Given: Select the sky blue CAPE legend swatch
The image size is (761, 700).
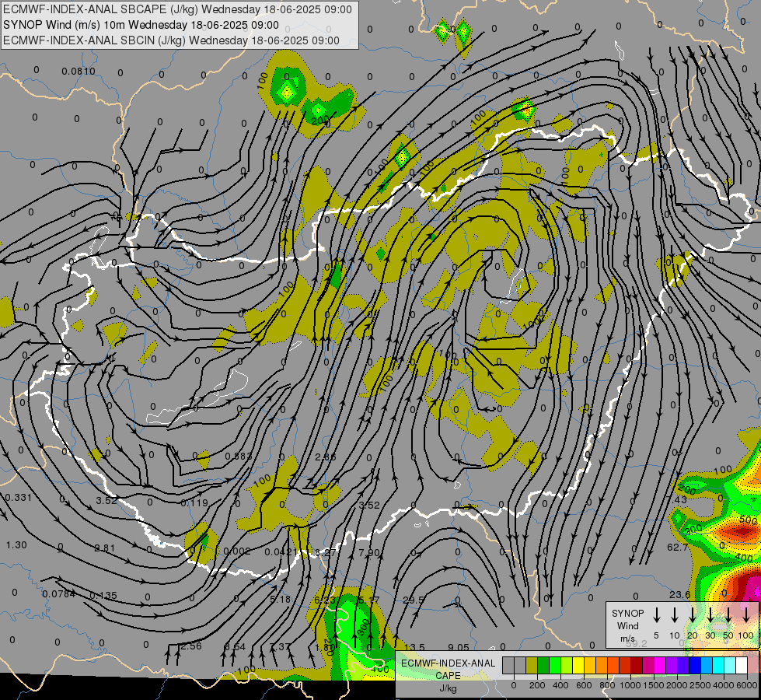Looking at the screenshot, I should point(706,666).
